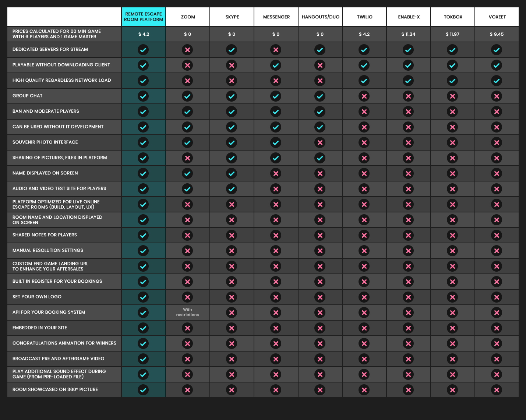Click Skype's Name Displayed on Screen checkmark
This screenshot has width=526, height=420.
click(x=232, y=173)
